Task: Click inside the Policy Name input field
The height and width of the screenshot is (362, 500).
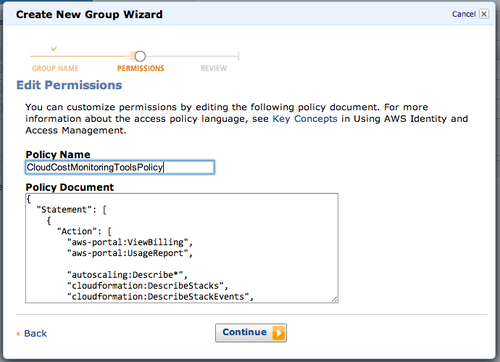Action: pos(120,167)
